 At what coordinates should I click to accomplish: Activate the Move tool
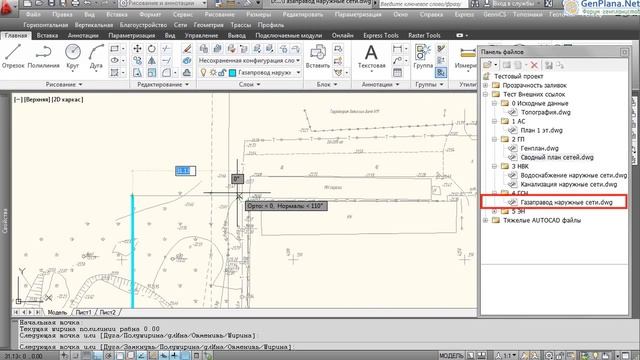pyautogui.click(x=138, y=49)
